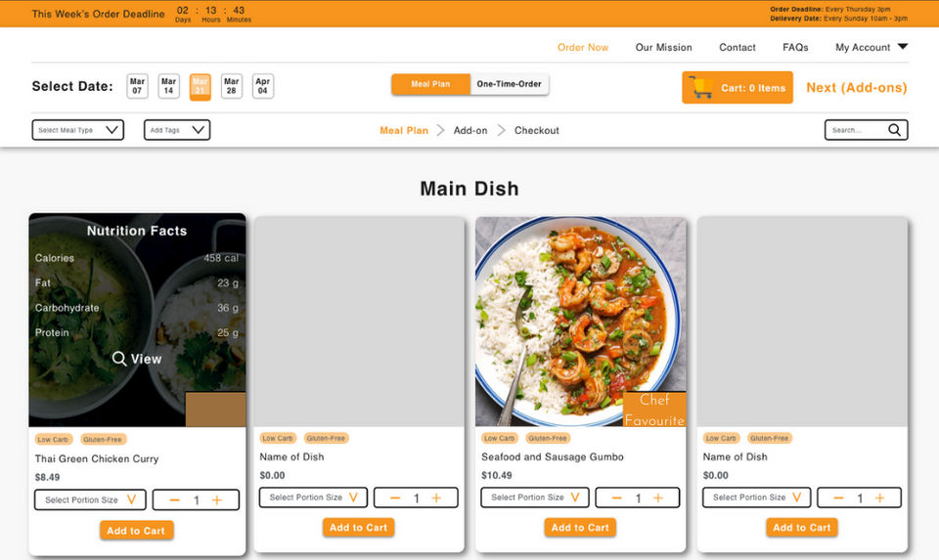Click the search magnifier icon
This screenshot has height=560, width=939.
pyautogui.click(x=894, y=130)
